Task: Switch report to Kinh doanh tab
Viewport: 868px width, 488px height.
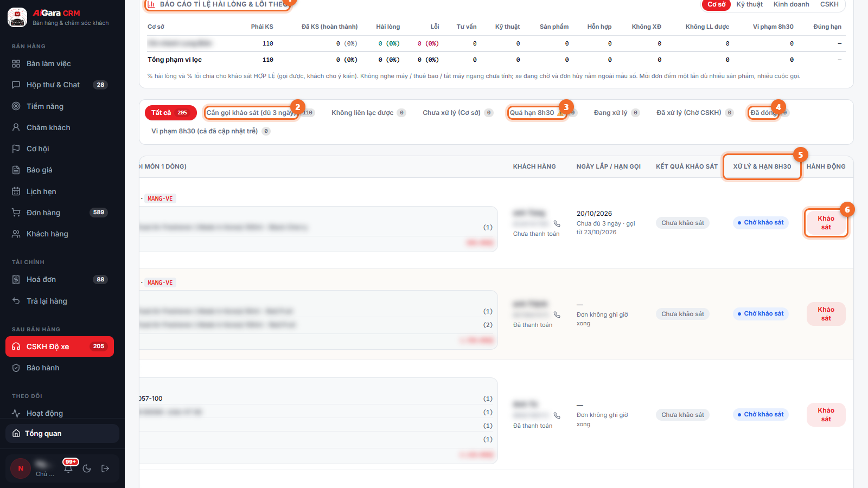Action: (x=791, y=4)
